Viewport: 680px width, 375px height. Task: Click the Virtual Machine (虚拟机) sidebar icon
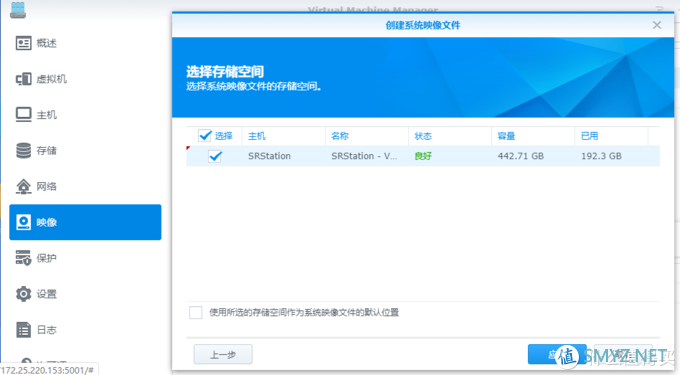click(x=23, y=79)
